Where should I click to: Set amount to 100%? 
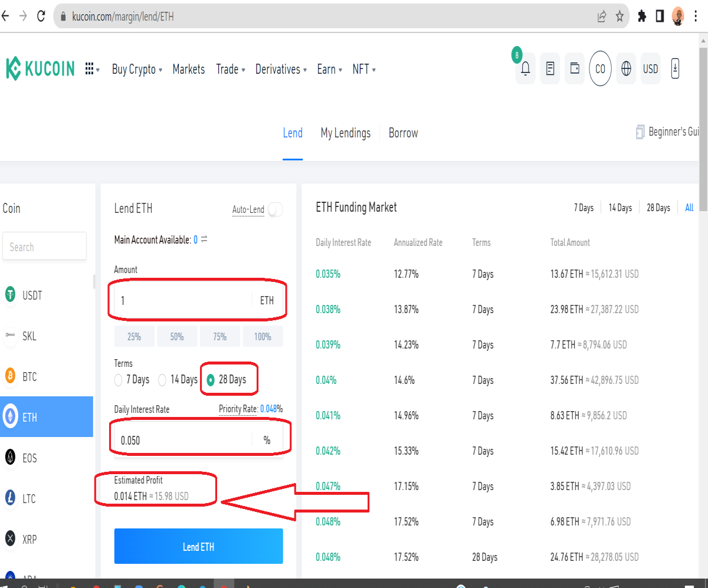(x=263, y=336)
